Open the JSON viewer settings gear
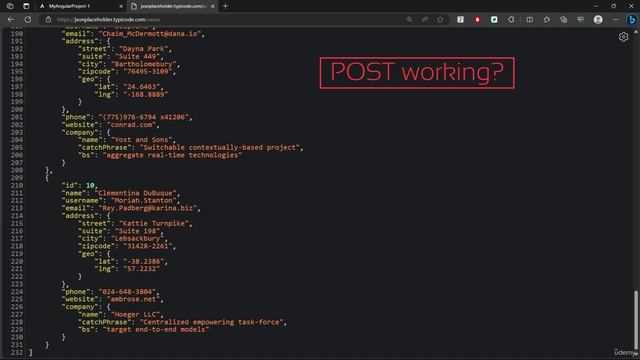 [623, 37]
